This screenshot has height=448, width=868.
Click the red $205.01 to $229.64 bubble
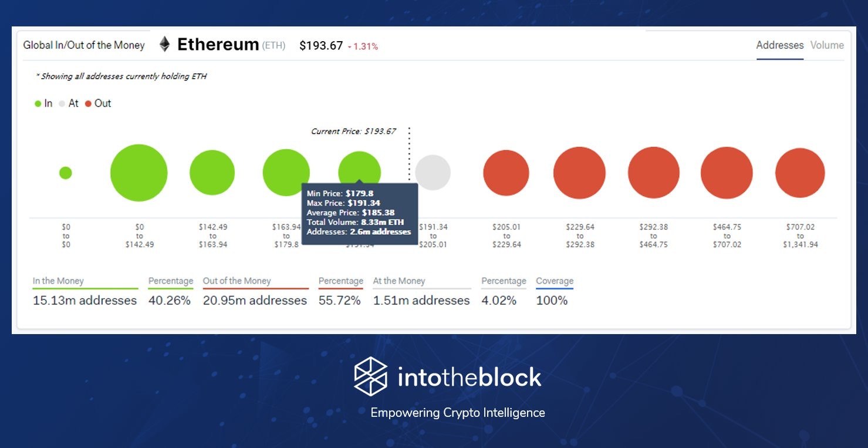tap(506, 173)
